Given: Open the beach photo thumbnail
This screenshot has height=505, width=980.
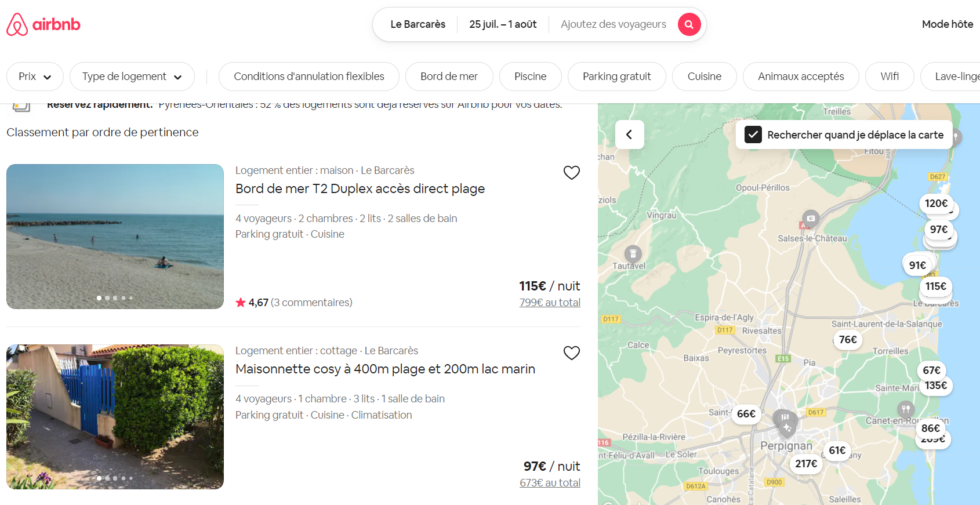Looking at the screenshot, I should 115,237.
